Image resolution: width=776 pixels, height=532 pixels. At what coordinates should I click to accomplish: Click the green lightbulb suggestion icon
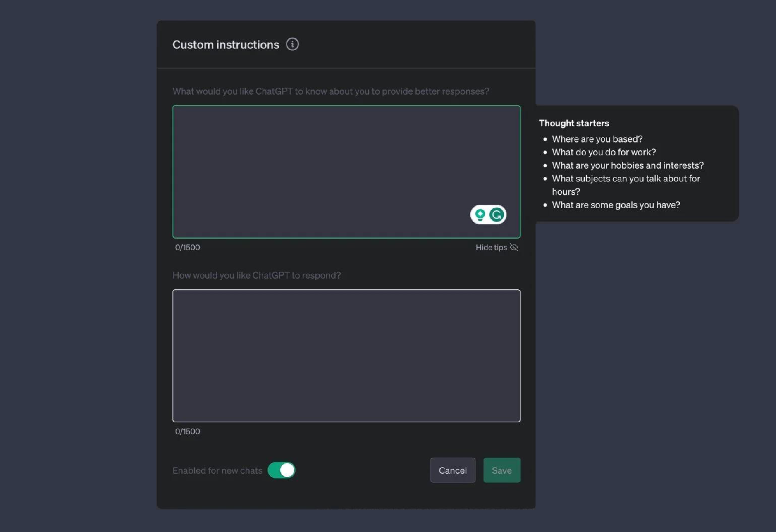[480, 215]
